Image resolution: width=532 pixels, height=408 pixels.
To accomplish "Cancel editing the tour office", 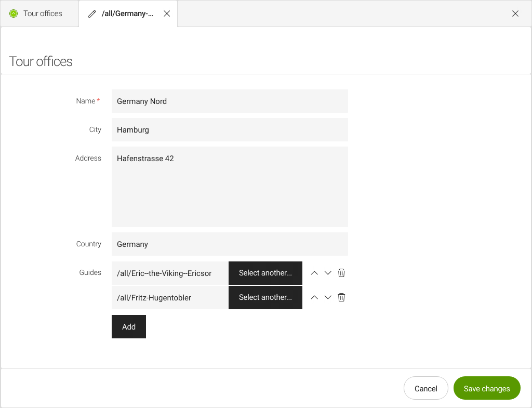I will coord(425,388).
